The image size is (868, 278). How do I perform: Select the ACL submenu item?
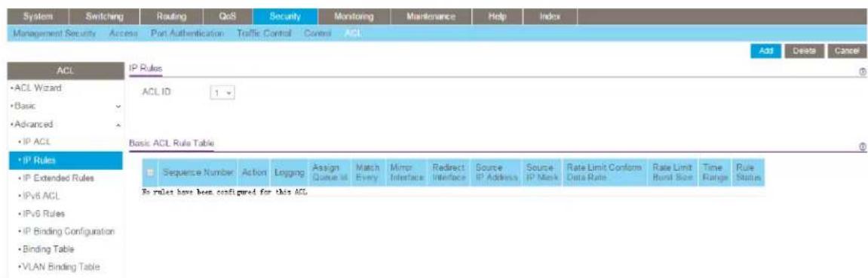352,34
